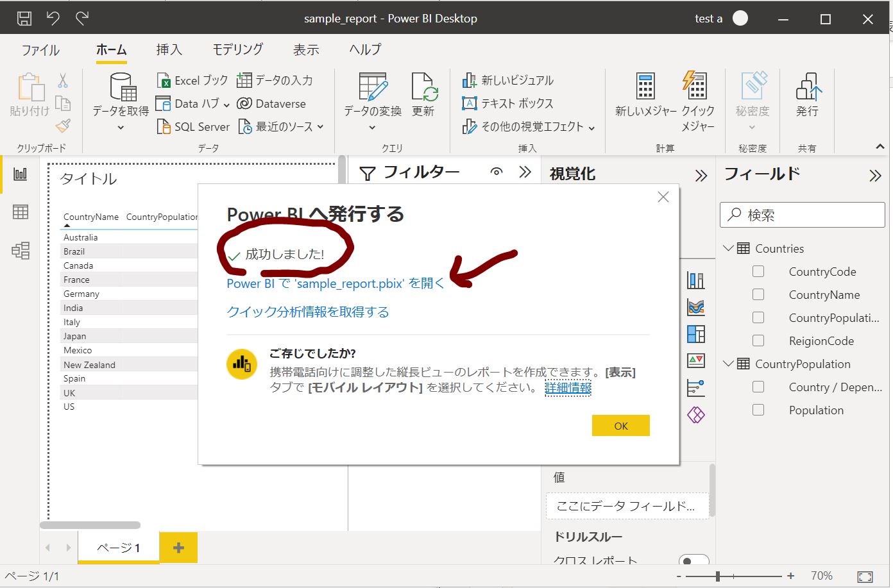Click Excel ブック button
893x588 pixels.
(192, 80)
